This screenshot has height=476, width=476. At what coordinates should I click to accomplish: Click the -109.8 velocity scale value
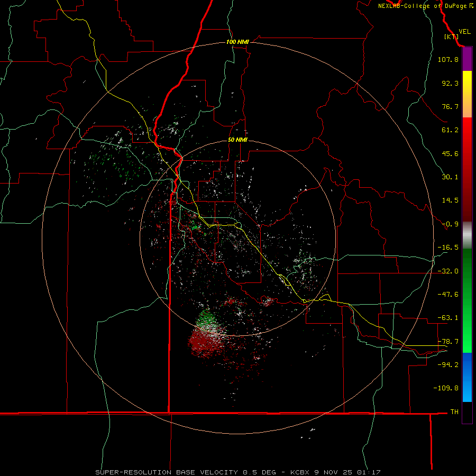(x=446, y=388)
